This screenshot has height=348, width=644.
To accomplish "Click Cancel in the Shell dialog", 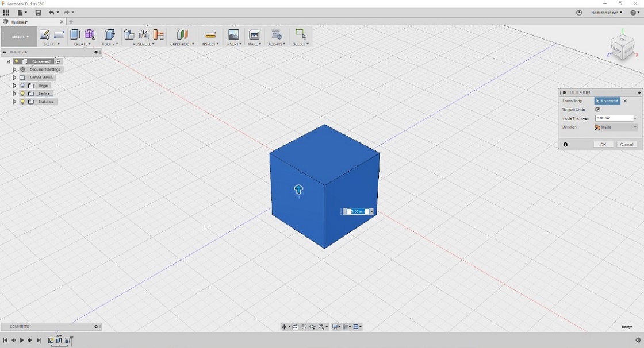I will (626, 145).
